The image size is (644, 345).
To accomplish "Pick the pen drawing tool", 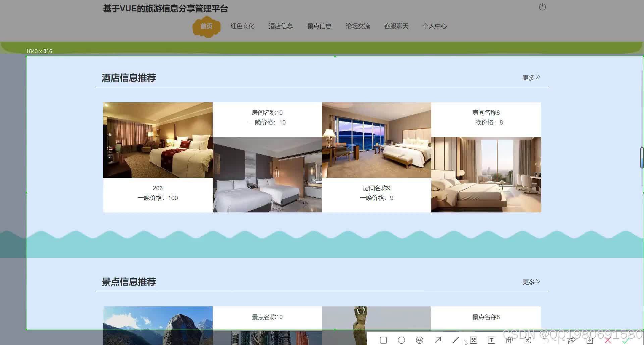I will click(455, 340).
